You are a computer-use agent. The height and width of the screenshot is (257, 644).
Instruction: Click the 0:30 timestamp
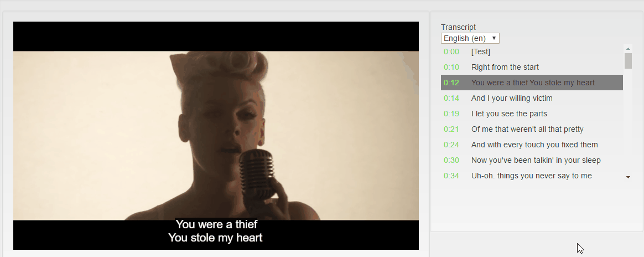click(x=451, y=161)
